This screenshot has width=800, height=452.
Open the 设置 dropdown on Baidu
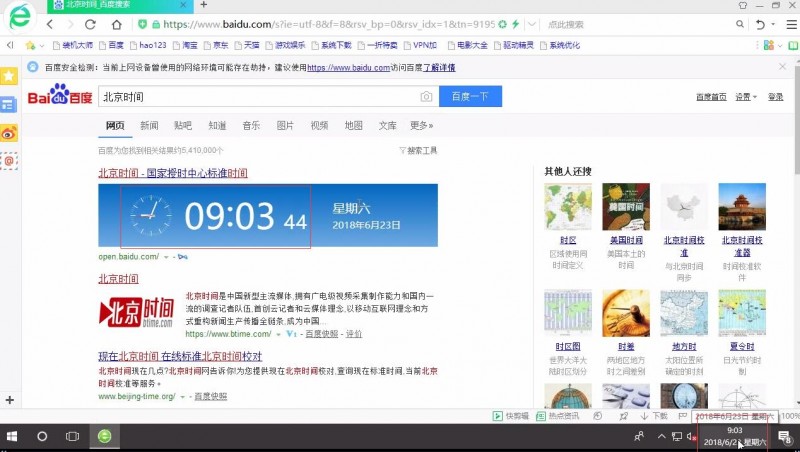pos(746,96)
